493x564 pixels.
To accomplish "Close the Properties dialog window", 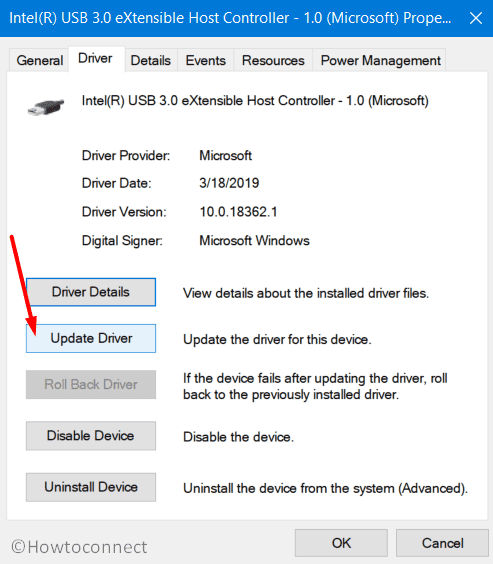I will (476, 18).
